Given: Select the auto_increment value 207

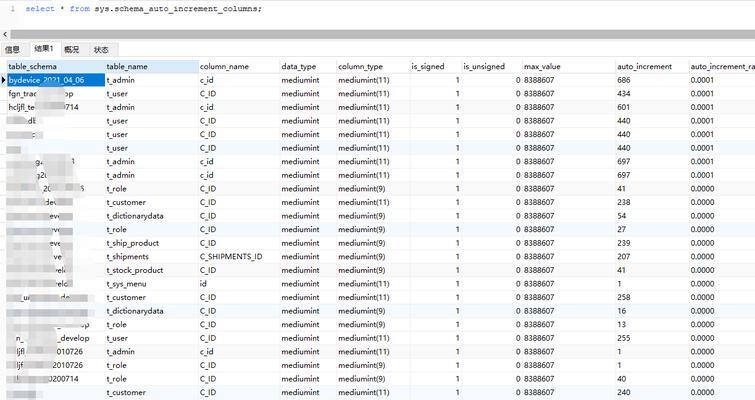Looking at the screenshot, I should 624,257.
